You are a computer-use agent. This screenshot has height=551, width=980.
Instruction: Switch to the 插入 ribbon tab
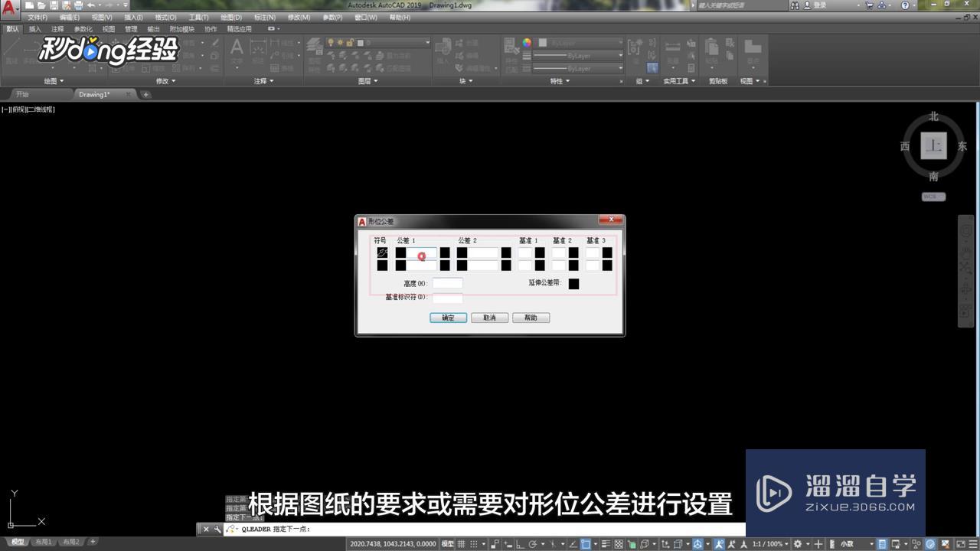click(x=35, y=29)
